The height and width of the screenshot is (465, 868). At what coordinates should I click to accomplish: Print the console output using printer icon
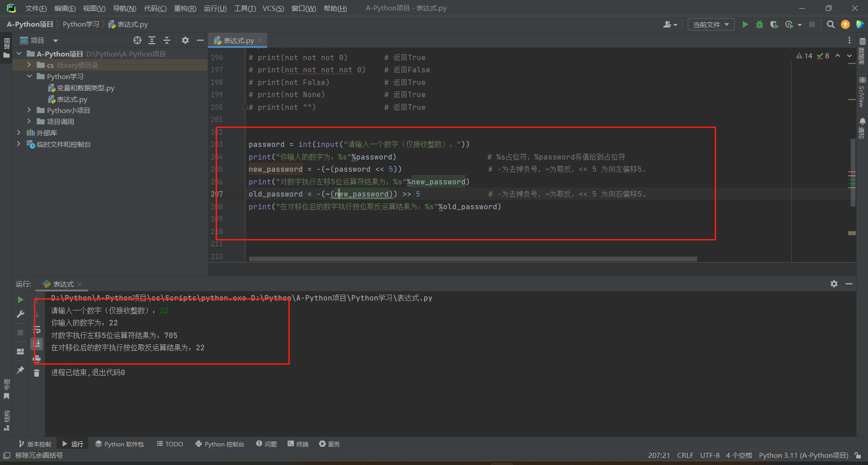pos(37,359)
